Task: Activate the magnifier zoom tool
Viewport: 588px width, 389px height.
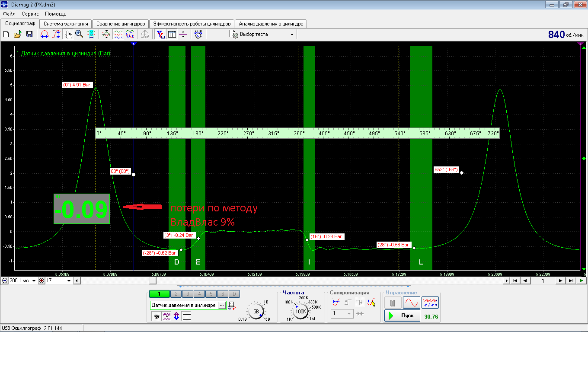Action: [x=79, y=34]
